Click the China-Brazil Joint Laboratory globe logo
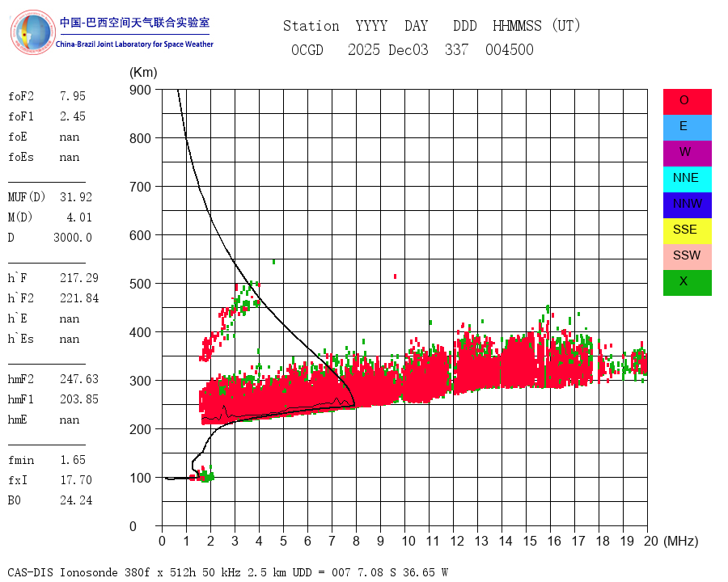Image resolution: width=728 pixels, height=582 pixels. click(x=32, y=32)
